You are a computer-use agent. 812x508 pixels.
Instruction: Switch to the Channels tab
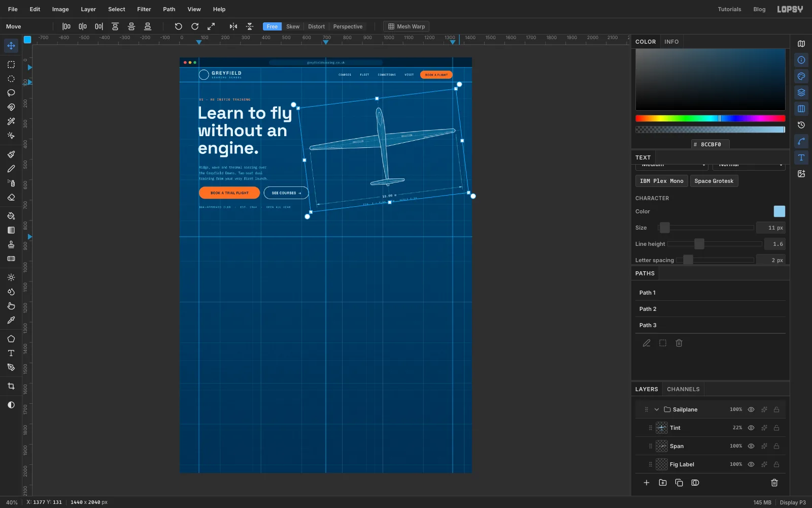click(683, 389)
